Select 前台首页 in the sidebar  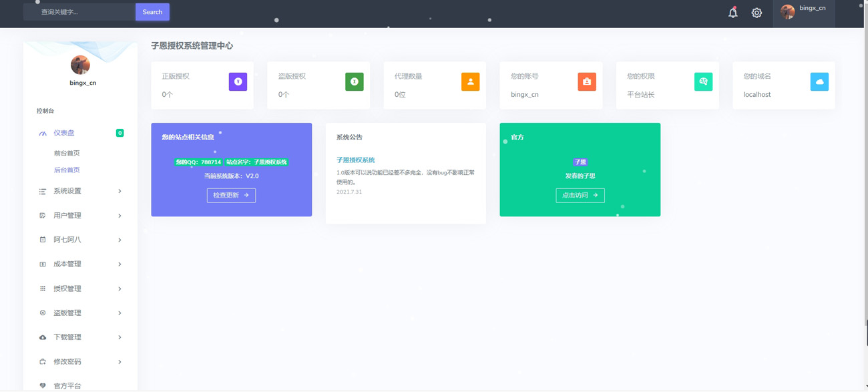coord(67,153)
